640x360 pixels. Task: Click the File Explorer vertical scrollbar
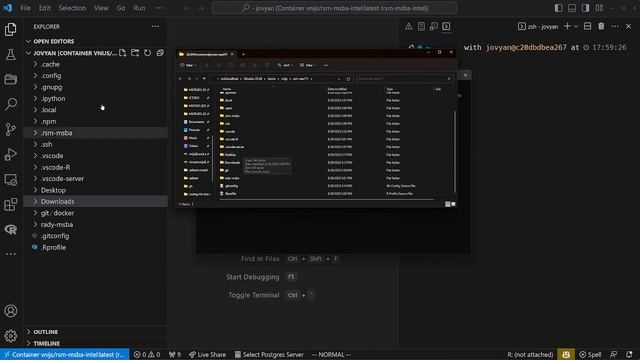click(455, 151)
